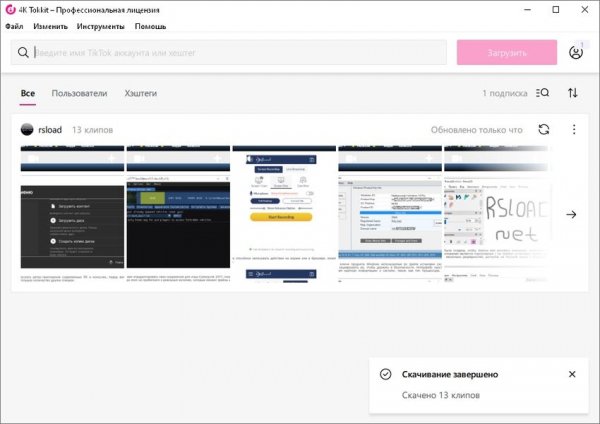Click the download complete checkmark icon
The height and width of the screenshot is (424, 600).
pyautogui.click(x=385, y=374)
